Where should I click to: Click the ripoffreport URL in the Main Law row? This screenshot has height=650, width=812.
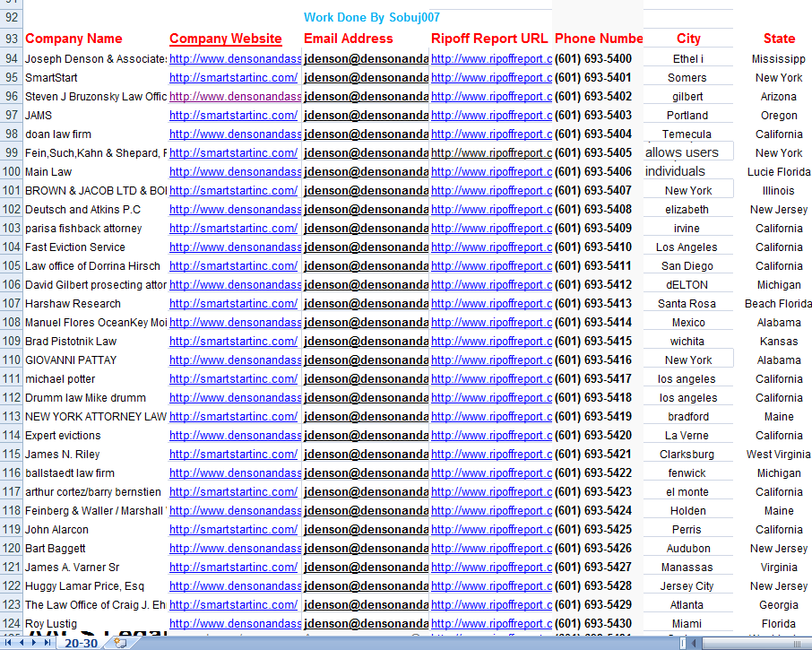(x=491, y=171)
